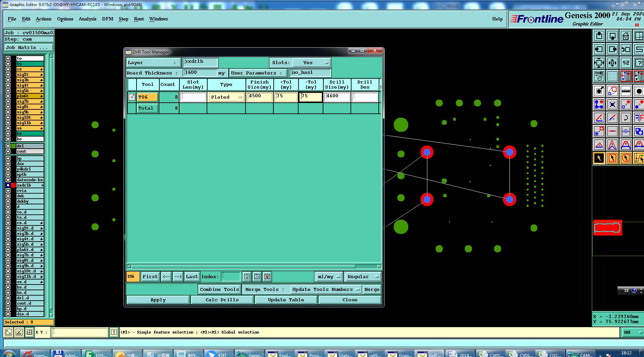Click the pan right view icon
The image size is (644, 357).
(612, 49)
